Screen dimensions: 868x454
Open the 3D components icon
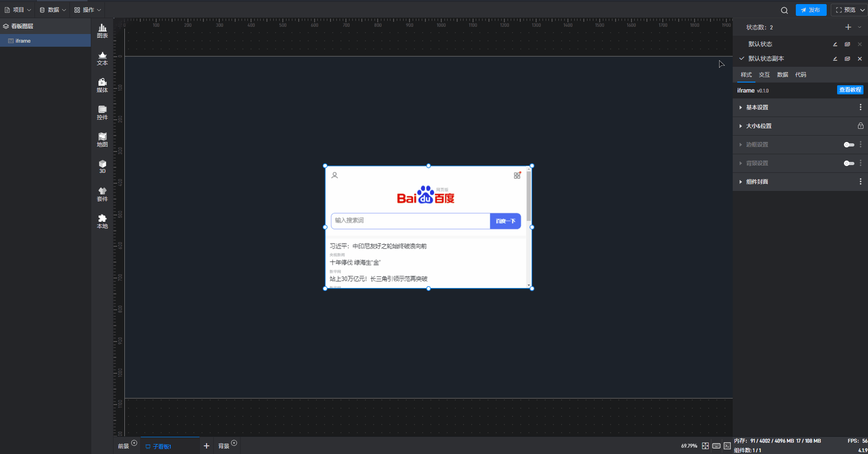click(x=102, y=166)
